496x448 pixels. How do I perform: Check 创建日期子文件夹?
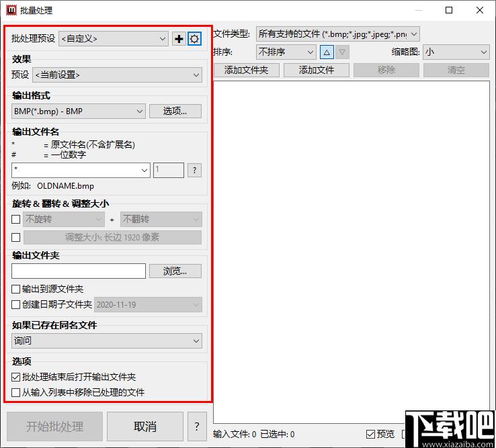[x=16, y=305]
